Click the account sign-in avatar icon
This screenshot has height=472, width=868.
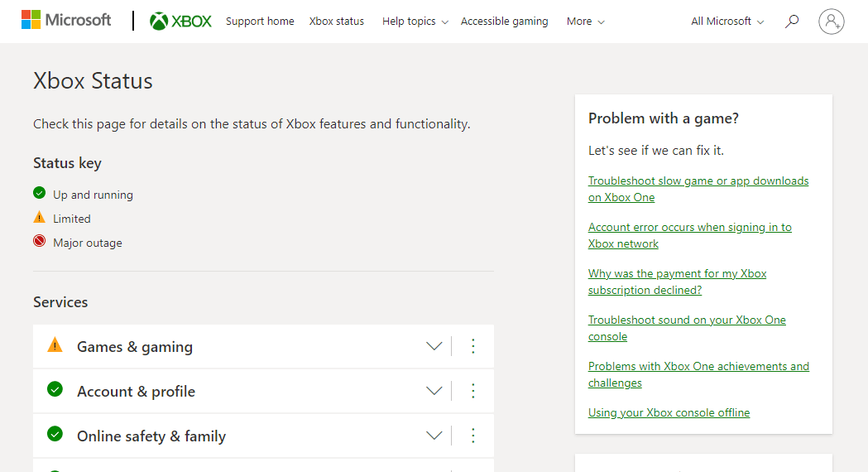pyautogui.click(x=831, y=22)
